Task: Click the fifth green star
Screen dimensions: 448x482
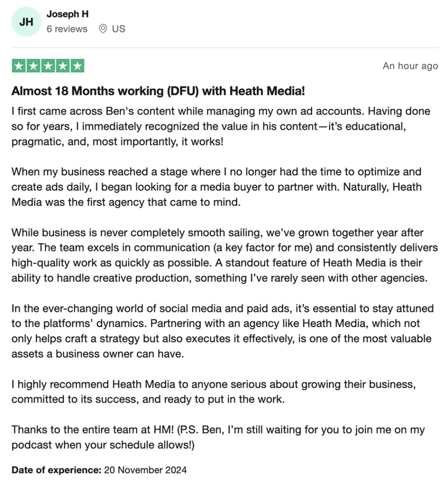Action: pyautogui.click(x=77, y=66)
